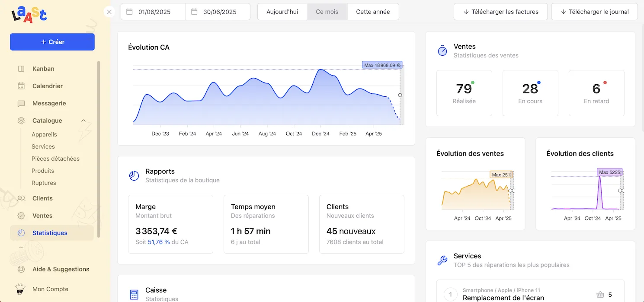644x302 pixels.
Task: Click the Aide & Suggestions lifebuoy icon
Action: coord(21,269)
